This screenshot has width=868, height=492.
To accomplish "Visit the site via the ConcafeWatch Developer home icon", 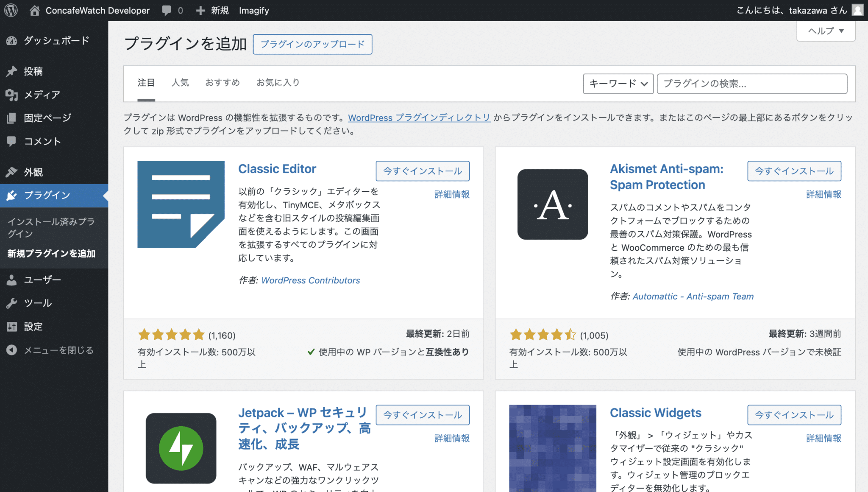I will point(35,10).
